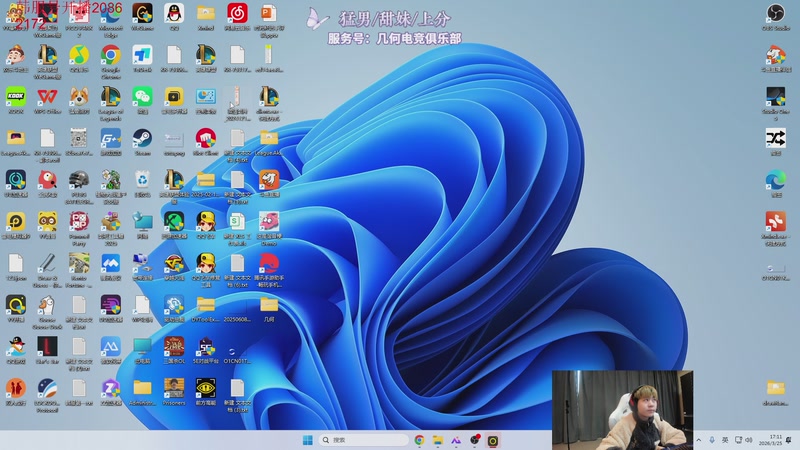Open the WPS Office shortcut
Screen dimensions: 800x450
pos(47,96)
